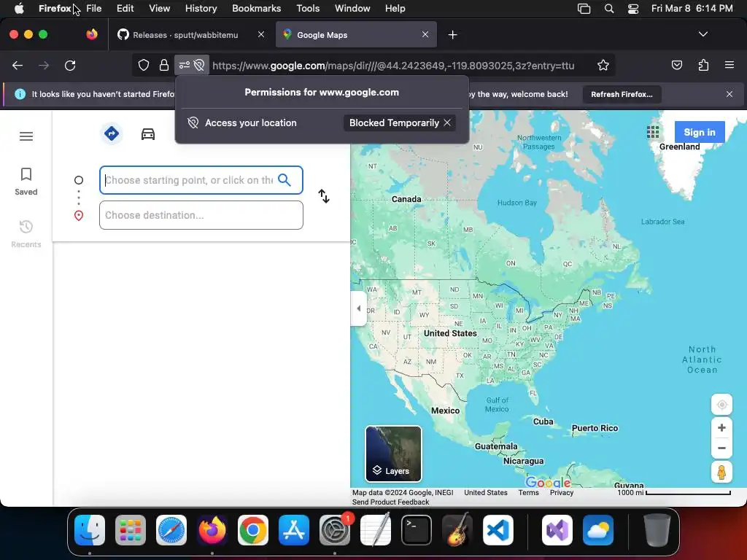Bookmark this page with the star icon

[603, 66]
